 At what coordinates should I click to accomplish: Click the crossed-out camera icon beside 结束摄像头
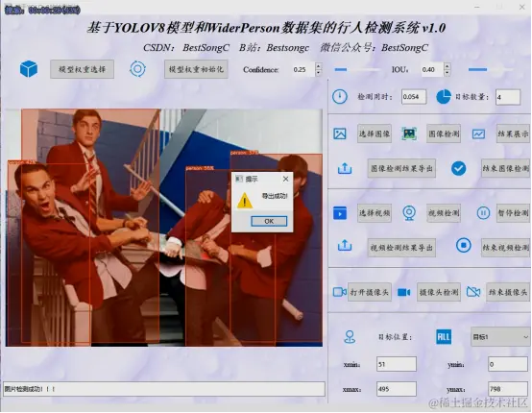(x=473, y=292)
